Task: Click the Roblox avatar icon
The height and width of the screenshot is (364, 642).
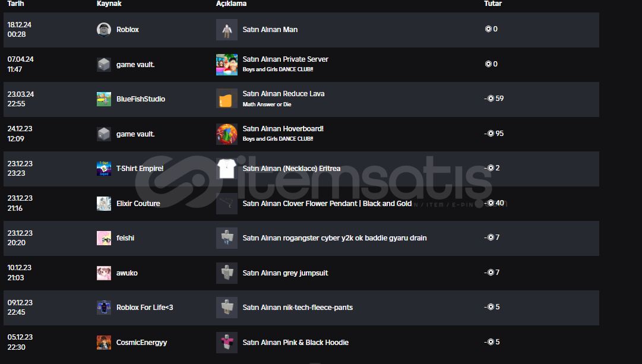Action: 103,30
